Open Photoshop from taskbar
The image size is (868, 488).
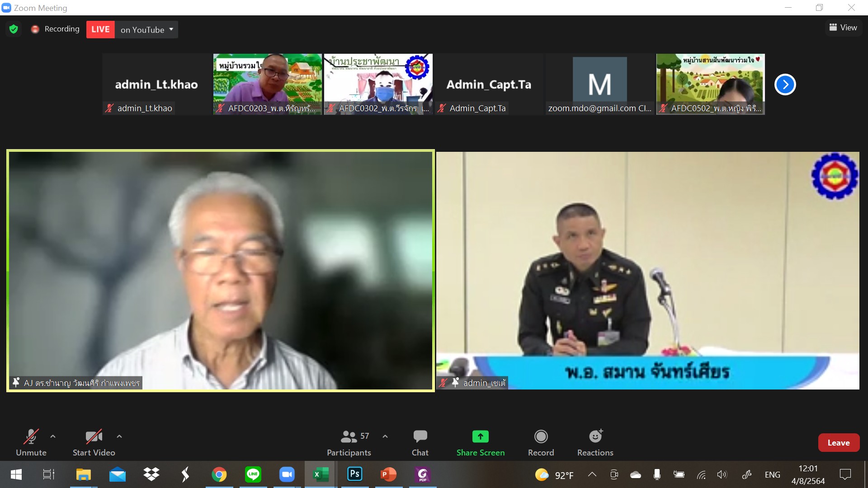pyautogui.click(x=354, y=474)
